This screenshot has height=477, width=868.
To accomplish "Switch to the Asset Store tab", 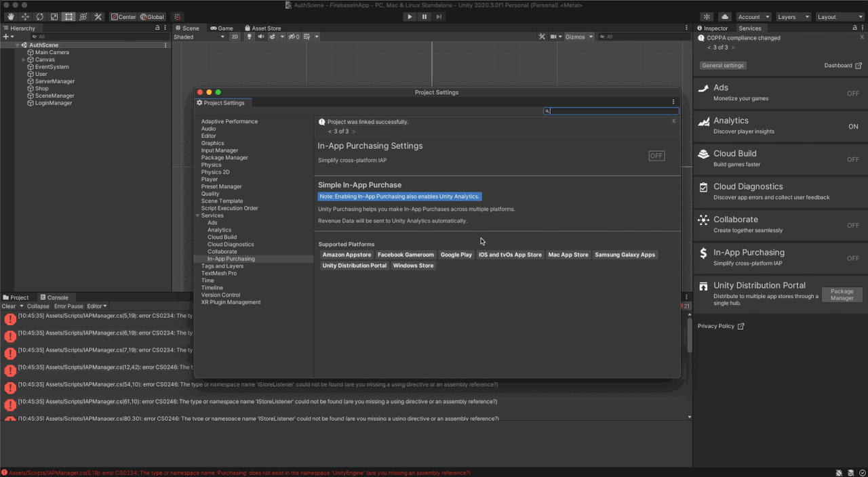I will point(262,28).
